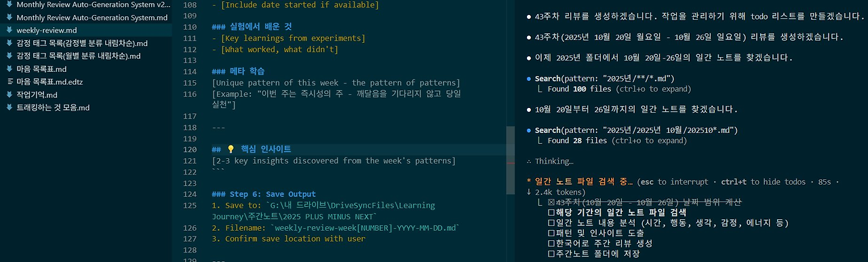Click the heading '### 실험에서 배운 것'
This screenshot has height=262, width=868.
pyautogui.click(x=252, y=26)
